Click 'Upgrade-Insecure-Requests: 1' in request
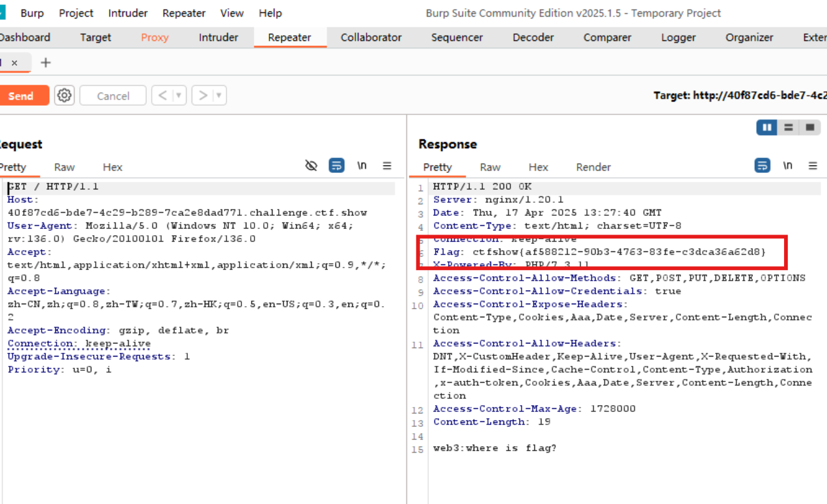 [99, 357]
